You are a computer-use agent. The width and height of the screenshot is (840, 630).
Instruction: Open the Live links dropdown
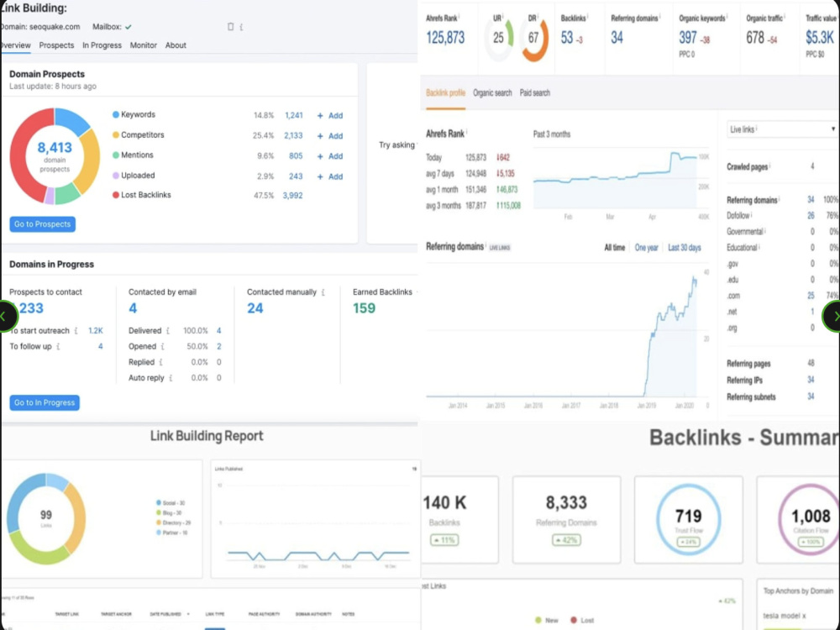click(781, 129)
